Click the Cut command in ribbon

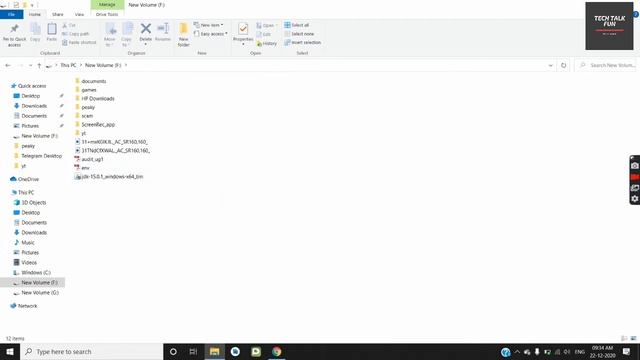click(x=69, y=25)
